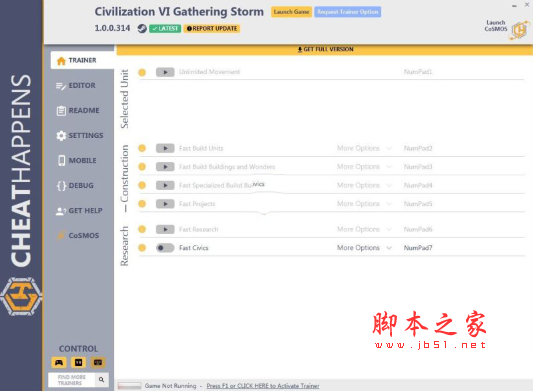Click the NumPad5 hotkey for Fast Projects
533x391 pixels.
pyautogui.click(x=418, y=204)
